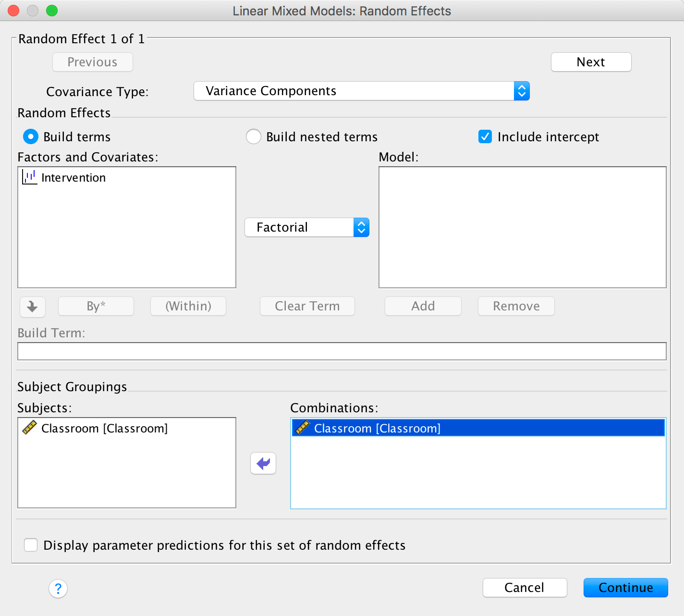Click the empty Model list box
This screenshot has width=684, height=616.
click(x=522, y=227)
